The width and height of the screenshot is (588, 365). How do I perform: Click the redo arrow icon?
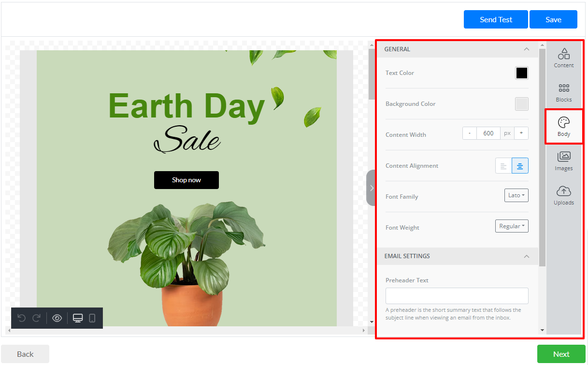(36, 318)
